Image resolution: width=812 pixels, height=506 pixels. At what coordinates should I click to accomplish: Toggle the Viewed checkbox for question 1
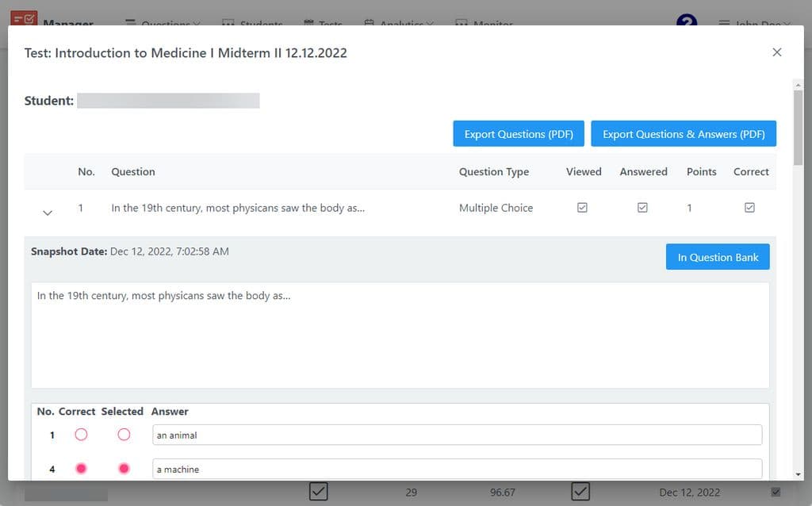(582, 208)
